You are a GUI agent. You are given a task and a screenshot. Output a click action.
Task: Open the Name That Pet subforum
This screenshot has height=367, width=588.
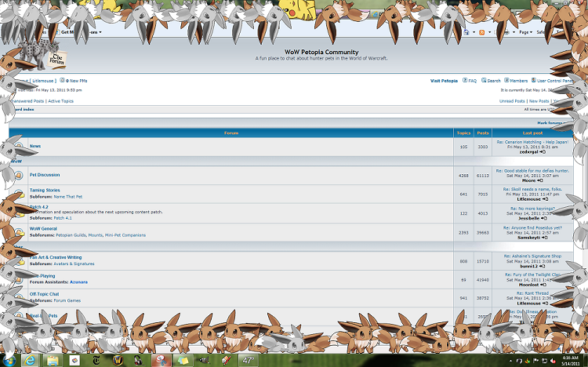pyautogui.click(x=68, y=197)
